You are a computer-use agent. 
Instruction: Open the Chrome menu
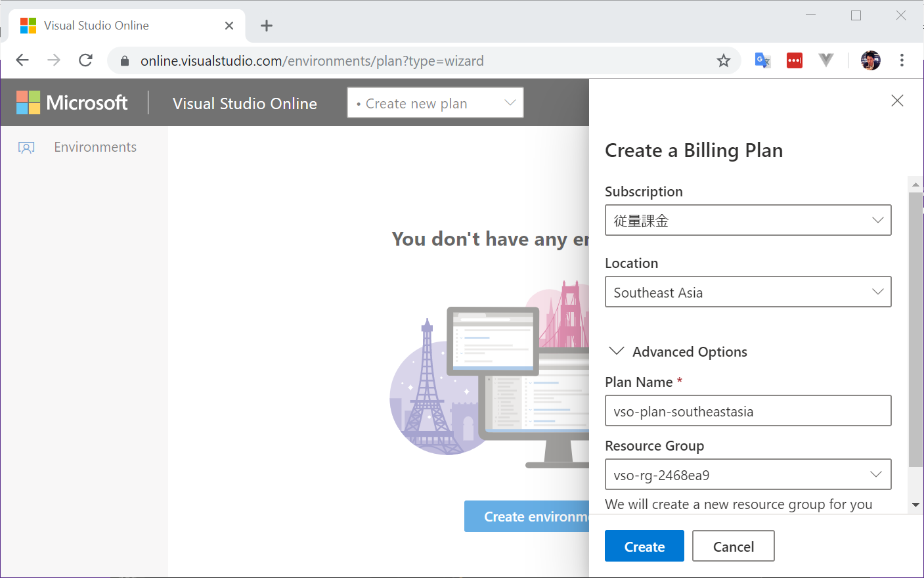[x=902, y=60]
